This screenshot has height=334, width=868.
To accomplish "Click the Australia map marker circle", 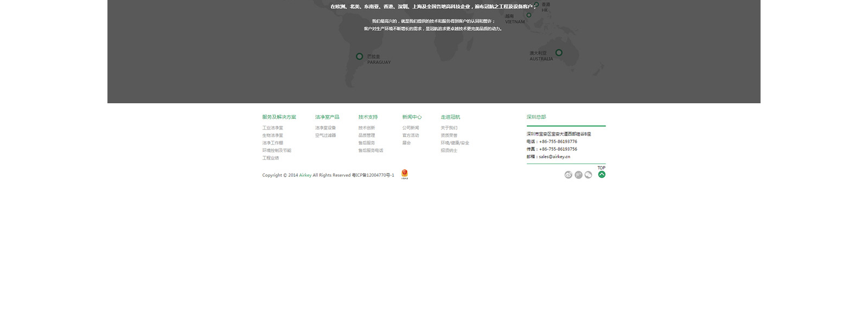I will coord(559,53).
